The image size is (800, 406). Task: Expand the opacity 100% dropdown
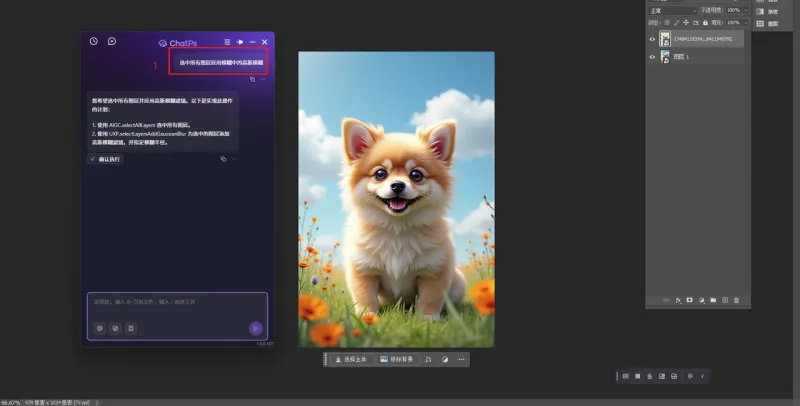[747, 10]
